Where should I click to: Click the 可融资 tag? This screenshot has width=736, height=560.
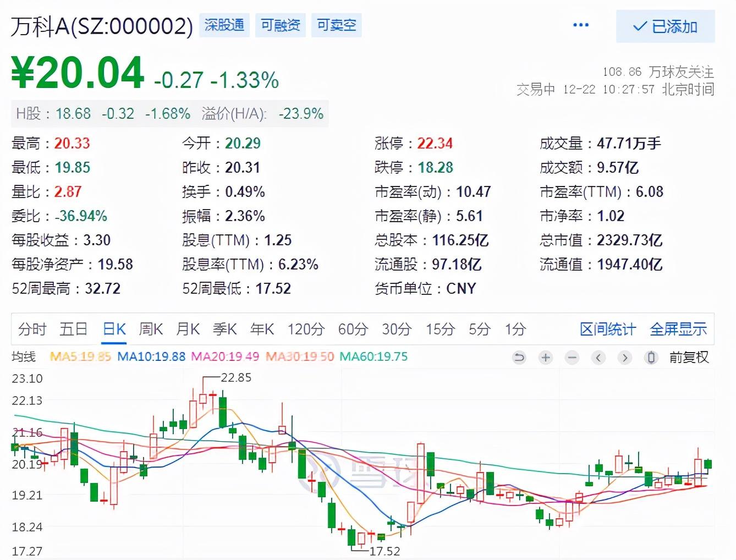pyautogui.click(x=280, y=25)
